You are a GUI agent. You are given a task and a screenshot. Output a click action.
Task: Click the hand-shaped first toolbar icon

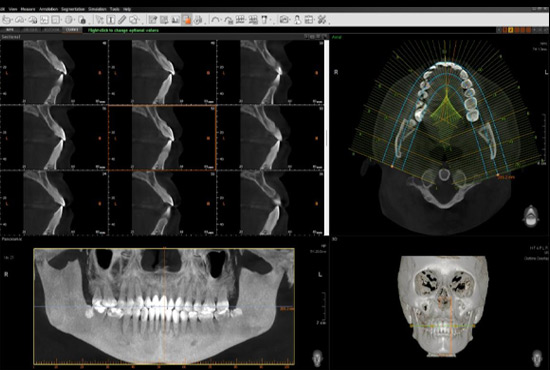(6, 20)
